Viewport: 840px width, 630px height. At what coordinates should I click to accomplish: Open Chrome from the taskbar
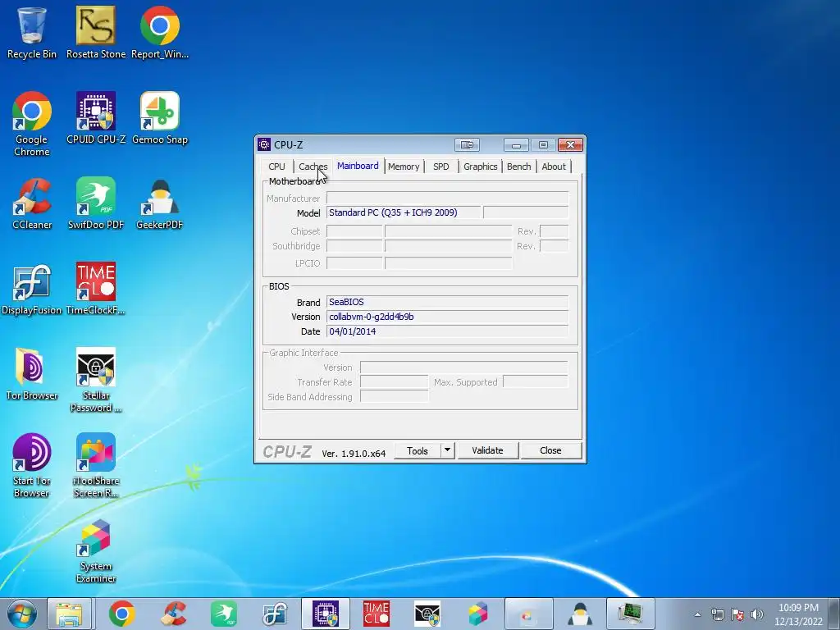(121, 614)
